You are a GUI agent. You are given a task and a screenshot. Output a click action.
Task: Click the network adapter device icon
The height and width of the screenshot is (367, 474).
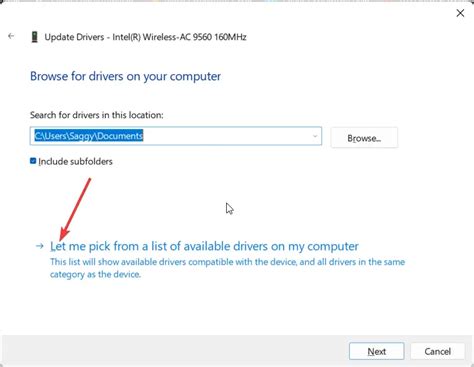pyautogui.click(x=34, y=37)
